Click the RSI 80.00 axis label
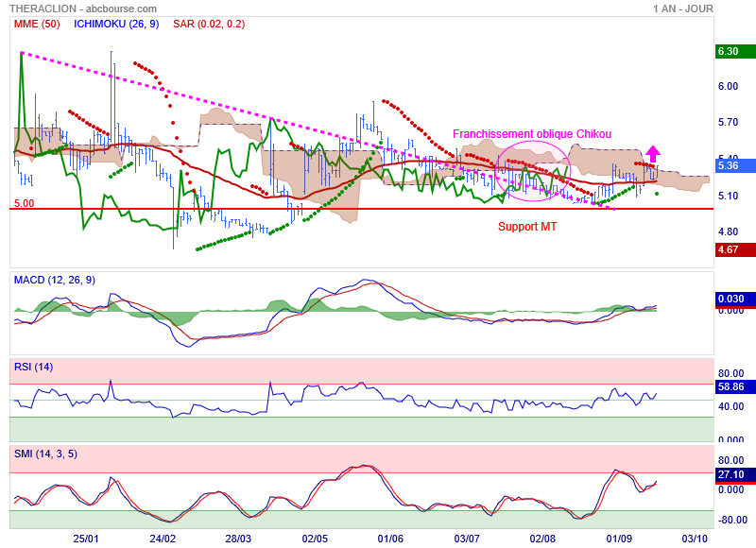The height and width of the screenshot is (548, 756). (x=730, y=373)
